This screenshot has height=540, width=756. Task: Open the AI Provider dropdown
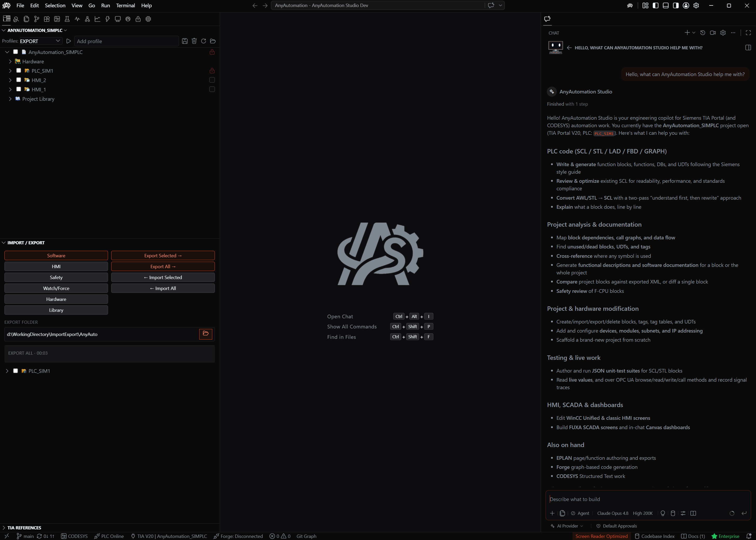[x=567, y=526]
